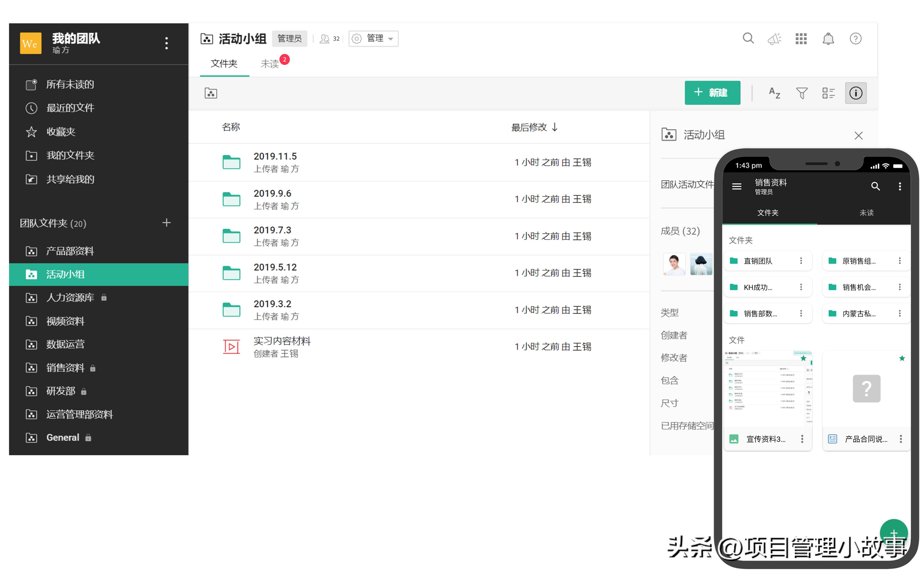Select 活动小组 team folder
924x576 pixels.
point(99,274)
